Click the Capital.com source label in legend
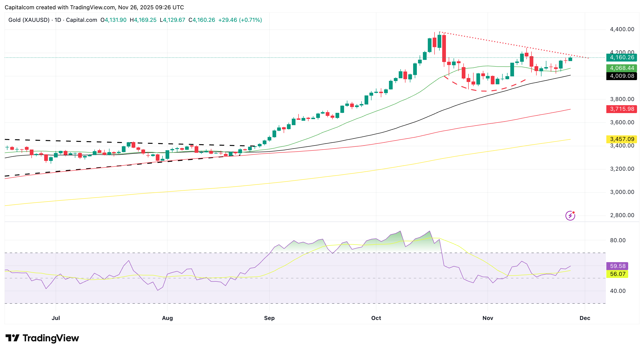 [82, 20]
